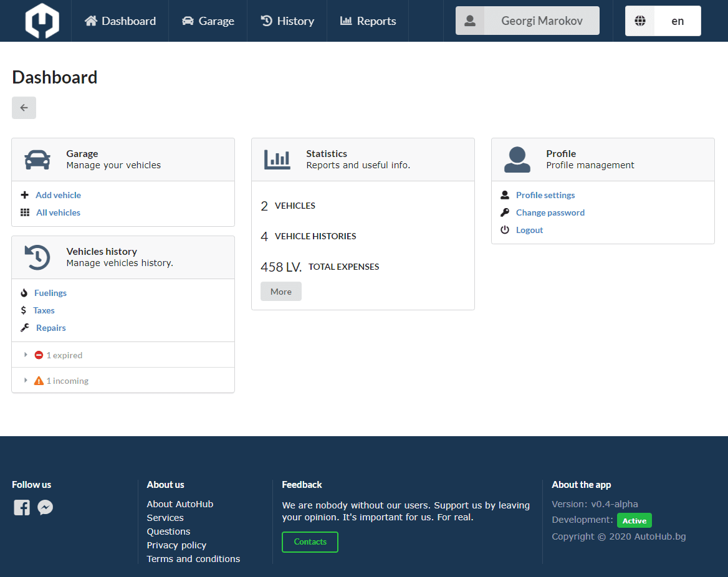Click the Profile person silhouette icon
Viewport: 728px width, 577px height.
tap(517, 160)
